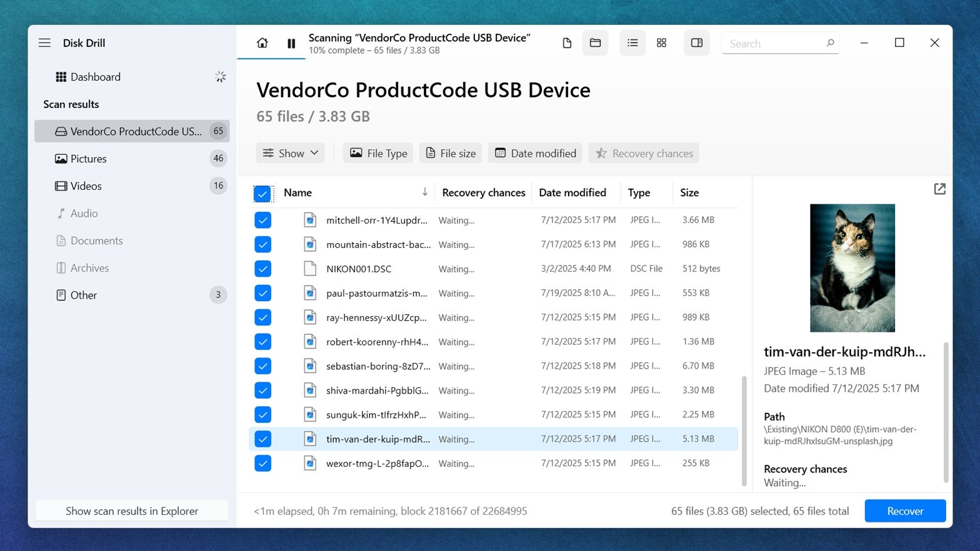Image resolution: width=980 pixels, height=551 pixels.
Task: Select the tim-van-der-kuip-mdR file name
Action: click(x=377, y=439)
